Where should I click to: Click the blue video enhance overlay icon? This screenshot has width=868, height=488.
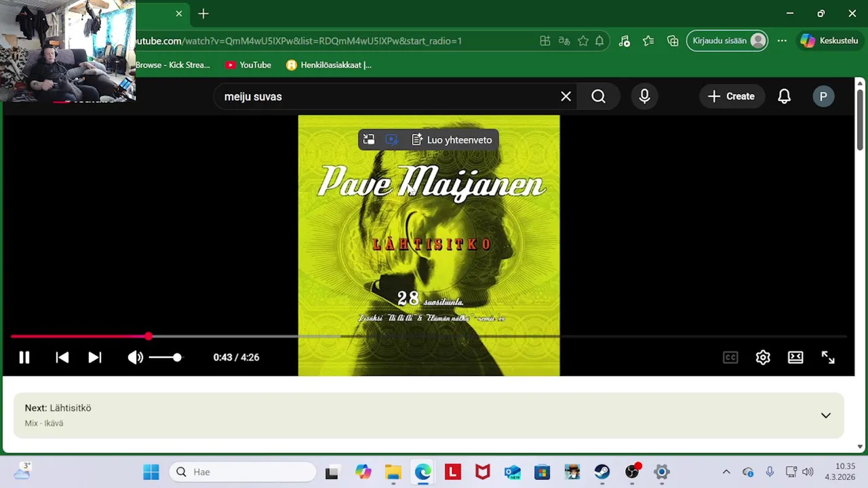(392, 140)
